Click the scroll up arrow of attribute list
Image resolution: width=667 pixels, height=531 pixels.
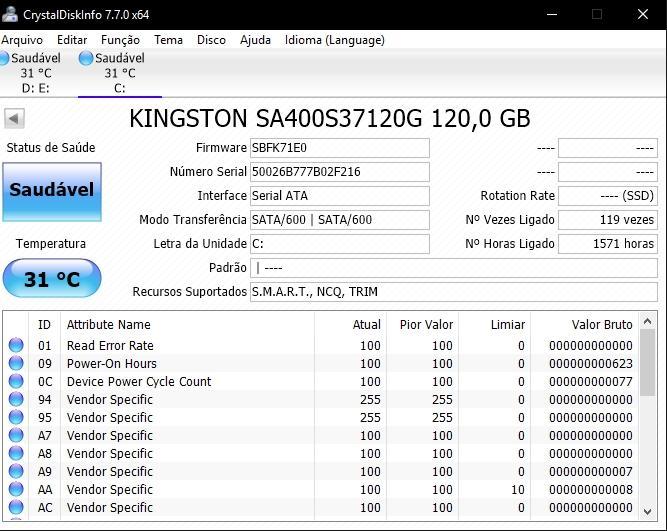(647, 321)
